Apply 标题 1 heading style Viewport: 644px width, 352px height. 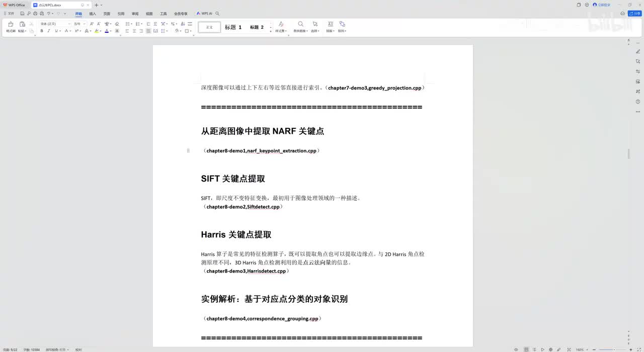click(233, 27)
